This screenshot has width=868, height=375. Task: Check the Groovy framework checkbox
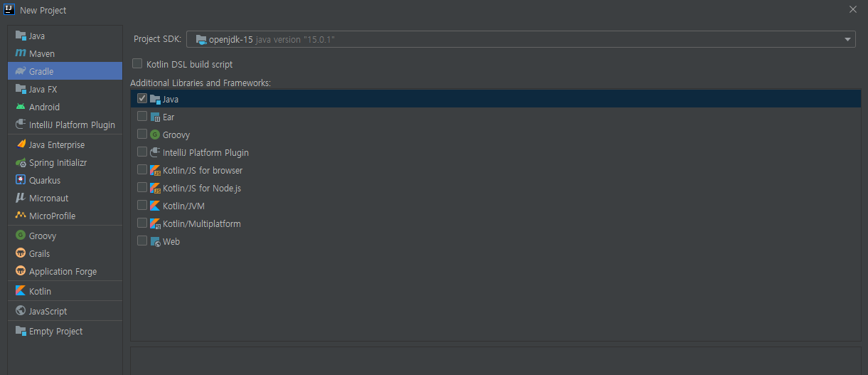(142, 134)
